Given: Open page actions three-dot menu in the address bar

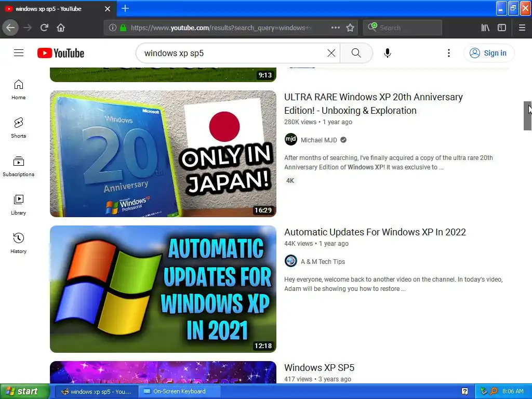Looking at the screenshot, I should pyautogui.click(x=335, y=28).
